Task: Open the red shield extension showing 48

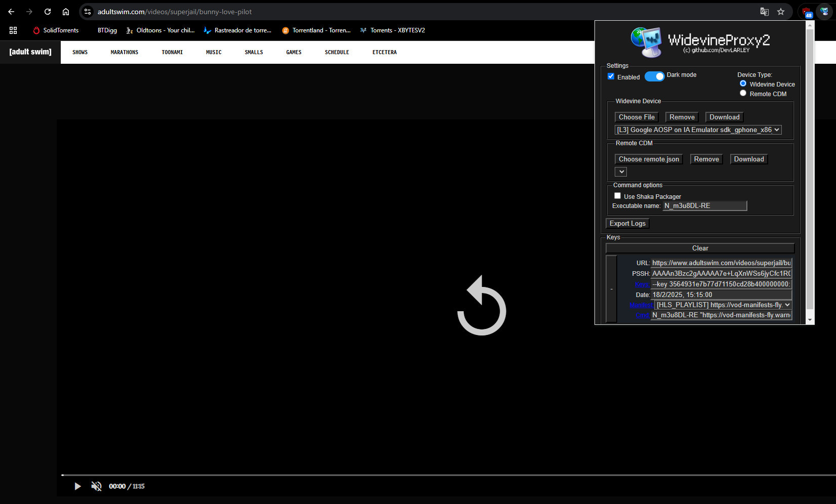Action: coord(807,12)
